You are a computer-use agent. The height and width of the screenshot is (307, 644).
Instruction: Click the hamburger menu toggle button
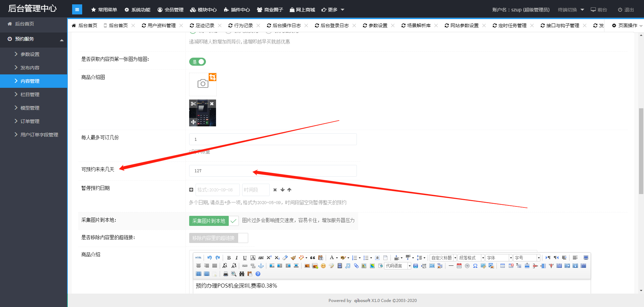point(77,10)
